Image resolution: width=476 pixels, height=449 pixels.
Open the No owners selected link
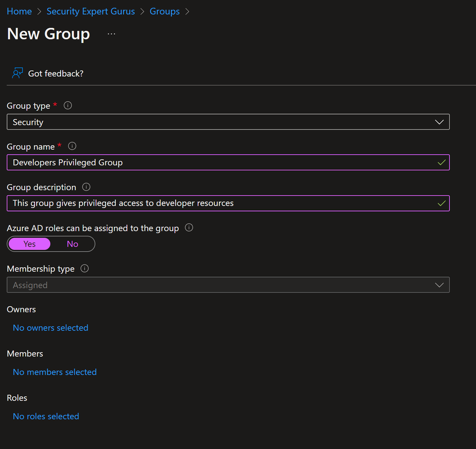[50, 328]
